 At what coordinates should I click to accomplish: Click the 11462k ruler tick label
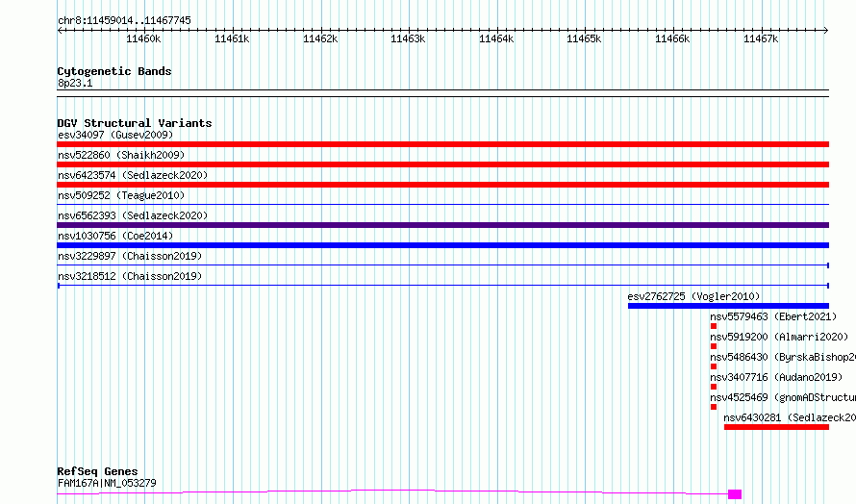[x=320, y=38]
